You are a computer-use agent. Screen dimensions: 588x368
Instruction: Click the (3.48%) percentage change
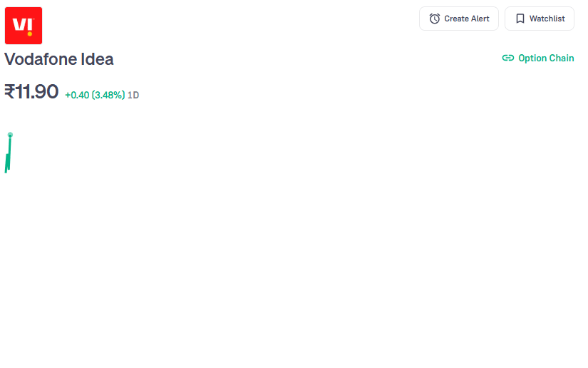point(108,95)
